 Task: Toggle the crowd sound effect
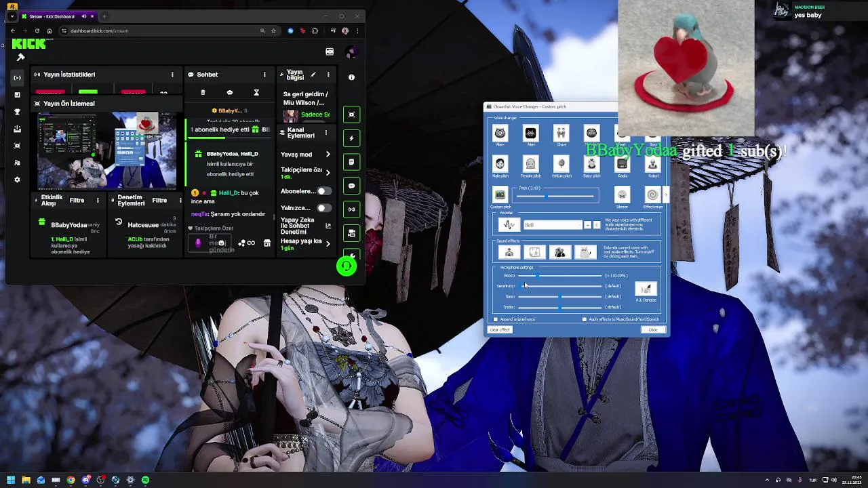[x=560, y=252]
